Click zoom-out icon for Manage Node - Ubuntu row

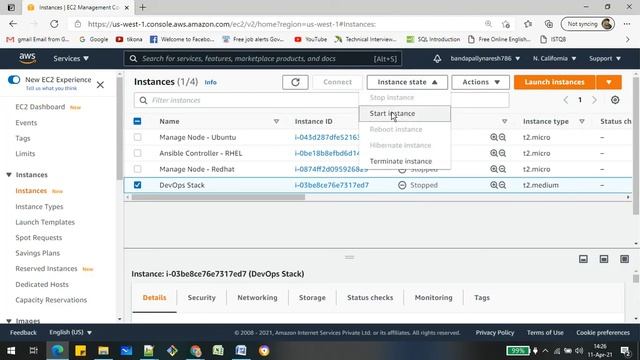(x=502, y=138)
